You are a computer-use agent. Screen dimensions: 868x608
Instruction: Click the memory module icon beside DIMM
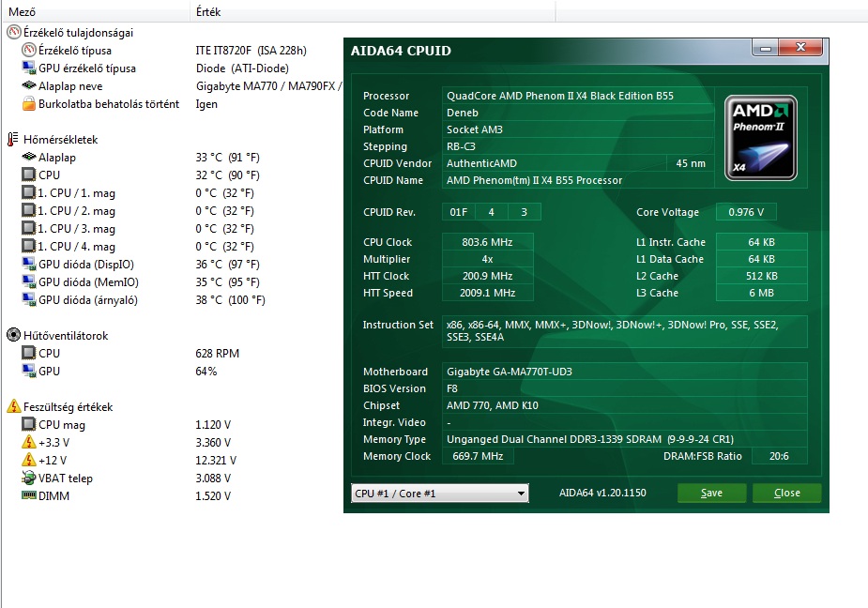click(x=28, y=495)
